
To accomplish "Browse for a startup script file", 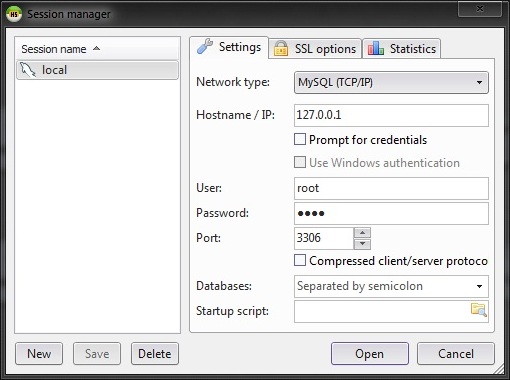I will pyautogui.click(x=479, y=310).
